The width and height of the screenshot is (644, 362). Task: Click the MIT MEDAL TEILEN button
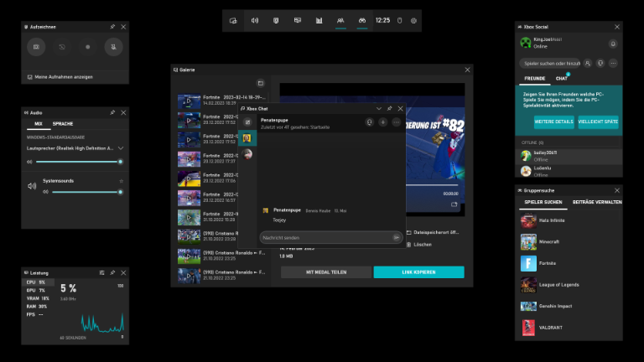tap(325, 272)
